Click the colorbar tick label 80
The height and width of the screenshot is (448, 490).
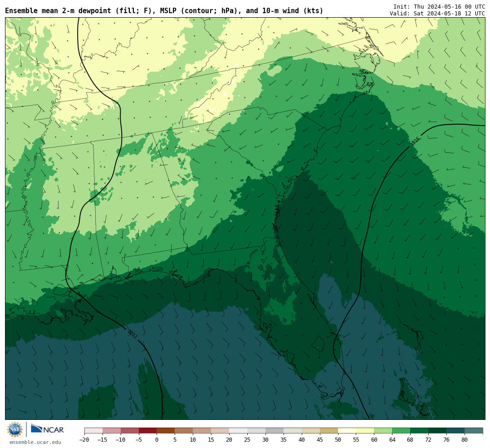coord(465,440)
